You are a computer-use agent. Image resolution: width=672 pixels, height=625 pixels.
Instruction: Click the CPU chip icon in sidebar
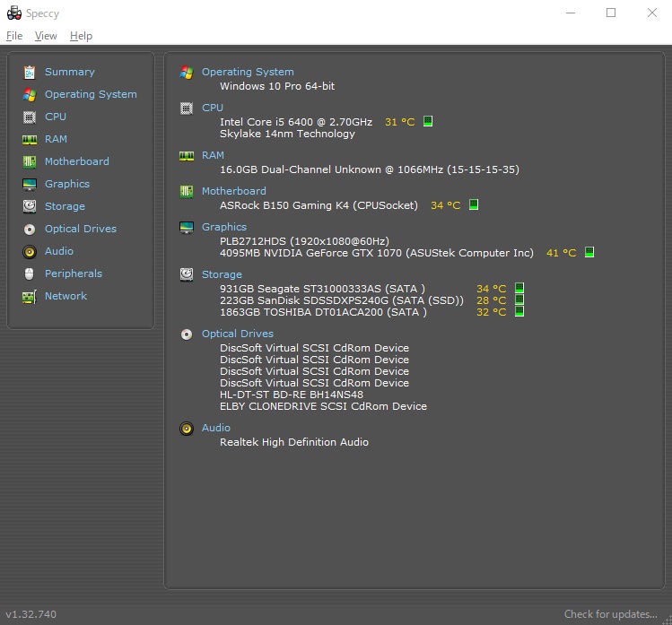(x=30, y=117)
